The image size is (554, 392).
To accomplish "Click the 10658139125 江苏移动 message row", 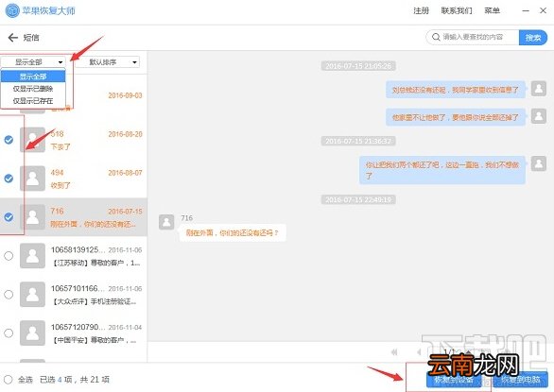I will click(x=74, y=256).
